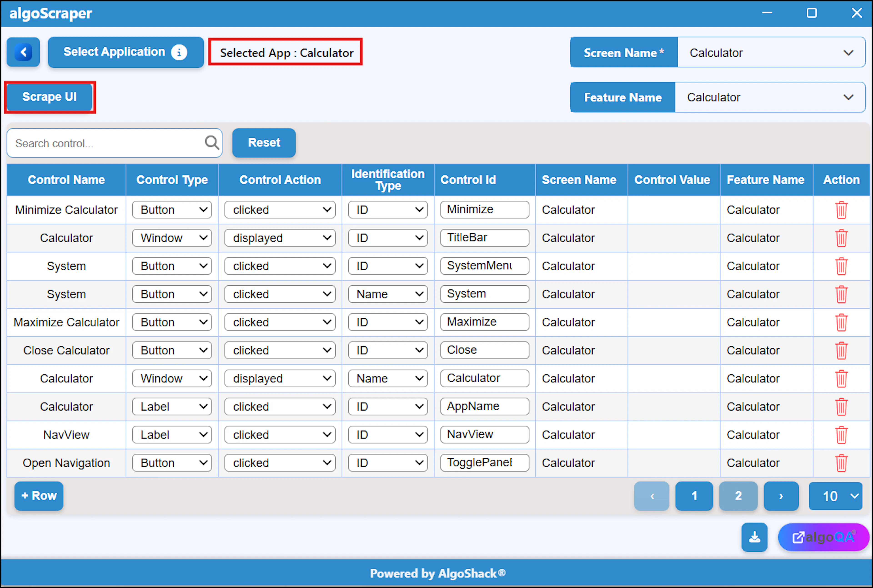Open Control Type dropdown for Minimize Calculator

tap(172, 210)
